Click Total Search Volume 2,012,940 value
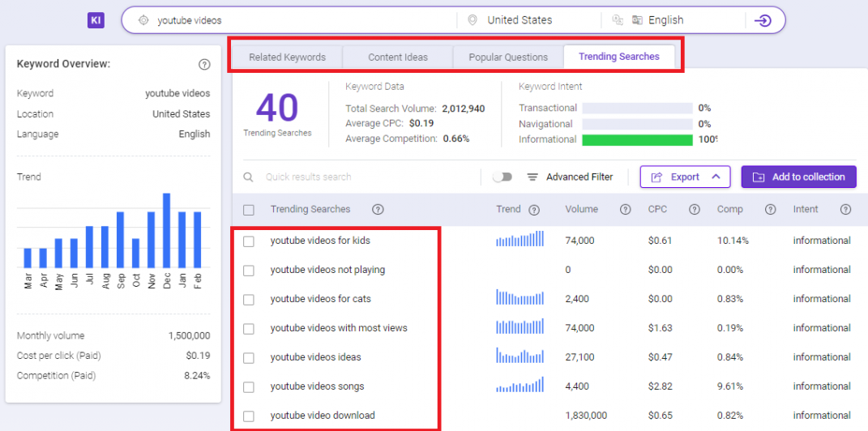This screenshot has width=868, height=431. pyautogui.click(x=464, y=109)
